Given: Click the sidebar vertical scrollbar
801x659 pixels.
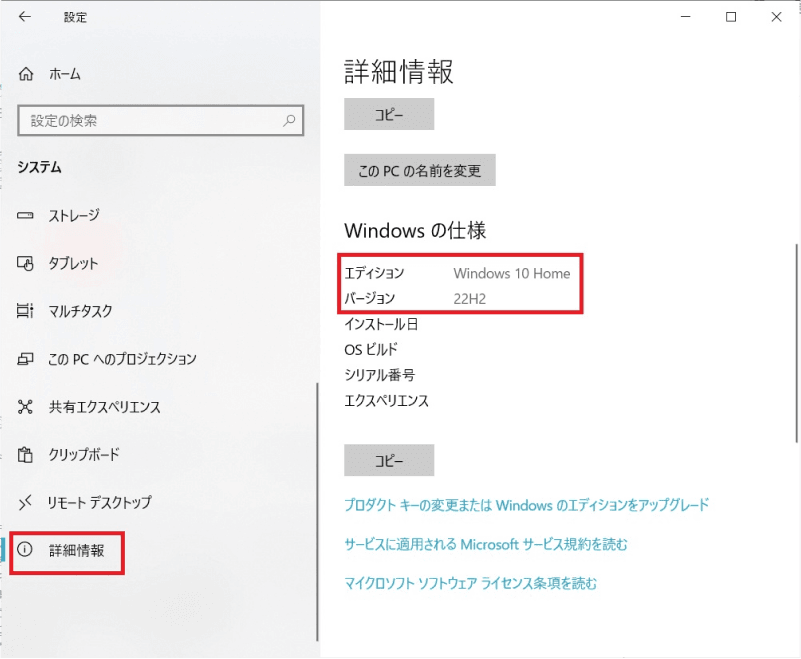Looking at the screenshot, I should (x=317, y=512).
